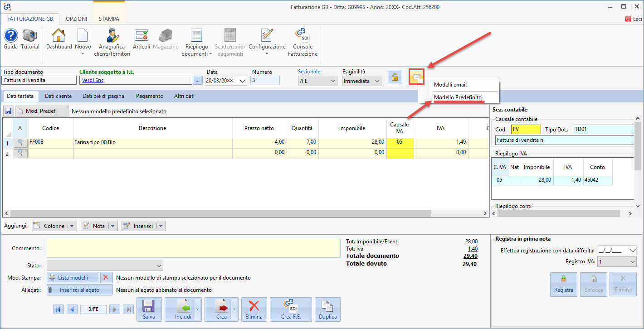Image resolution: width=644 pixels, height=329 pixels.
Task: Click the client browse ellipsis button
Action: 197,81
